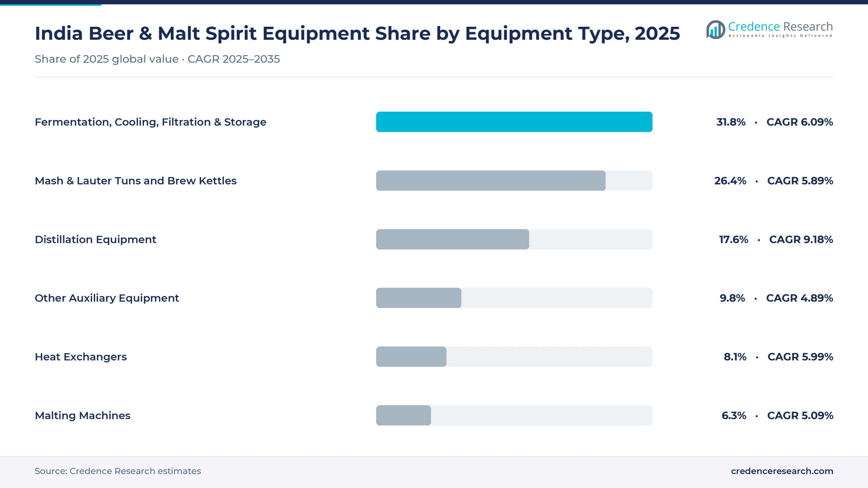Image resolution: width=868 pixels, height=488 pixels.
Task: Select the chart title mentioning Equipment Type, 2025
Action: click(x=357, y=33)
